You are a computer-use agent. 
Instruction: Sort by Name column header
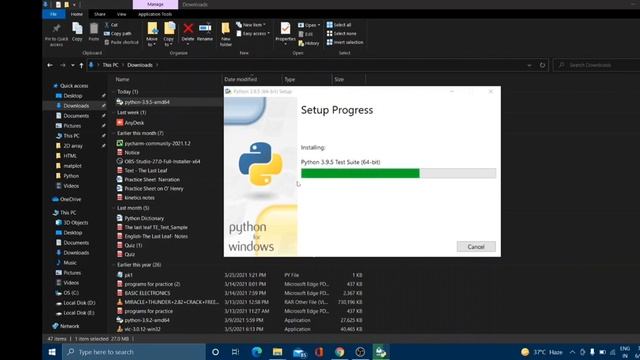122,80
